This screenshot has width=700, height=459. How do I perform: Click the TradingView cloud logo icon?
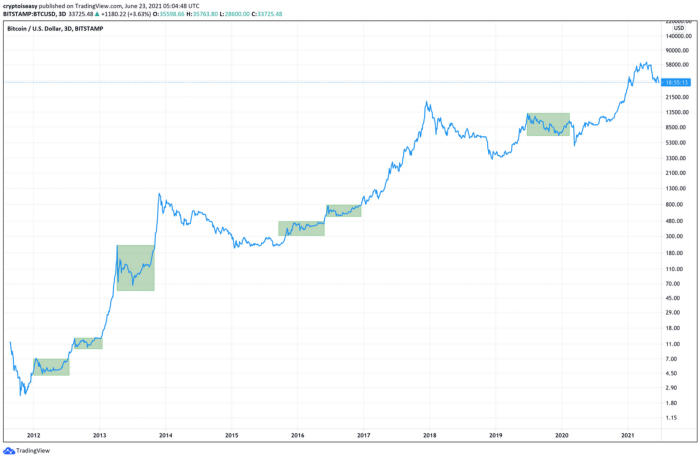tap(10, 450)
